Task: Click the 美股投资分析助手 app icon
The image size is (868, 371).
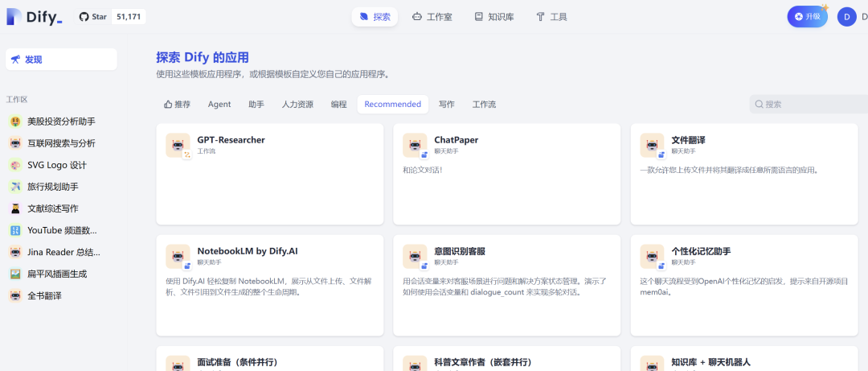Action: click(x=15, y=122)
